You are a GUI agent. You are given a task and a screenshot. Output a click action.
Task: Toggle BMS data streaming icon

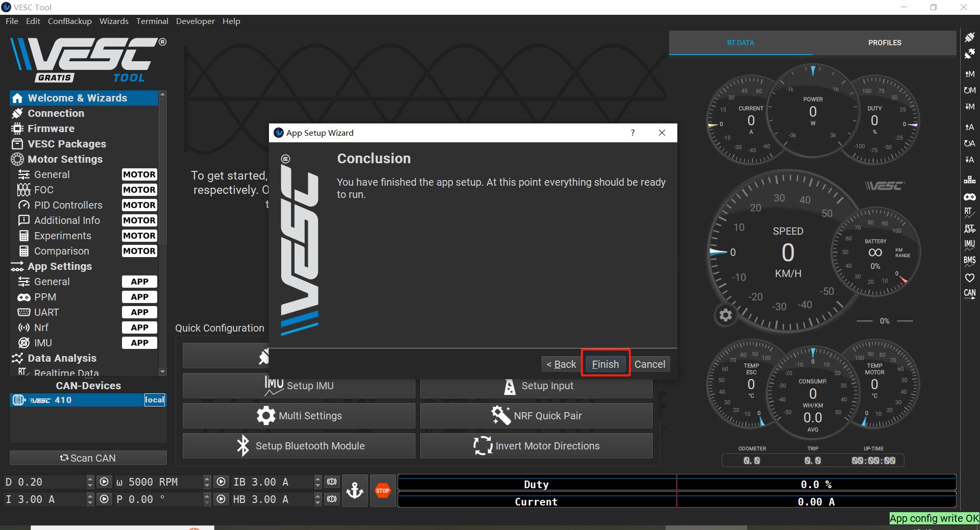(x=969, y=262)
